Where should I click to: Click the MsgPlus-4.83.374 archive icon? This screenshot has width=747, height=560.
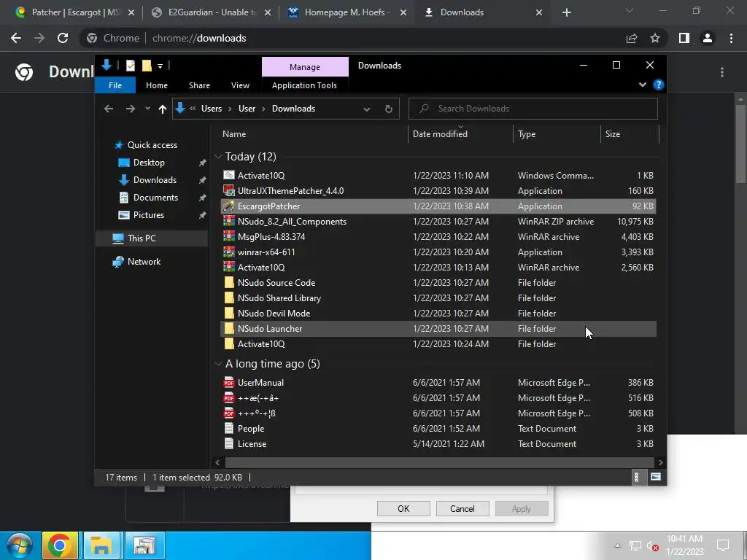click(x=229, y=236)
